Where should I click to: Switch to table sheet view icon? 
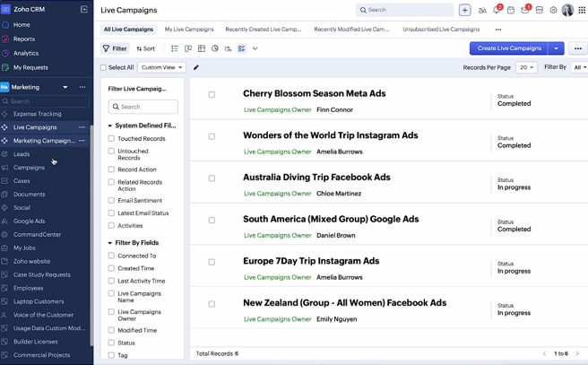tap(202, 48)
